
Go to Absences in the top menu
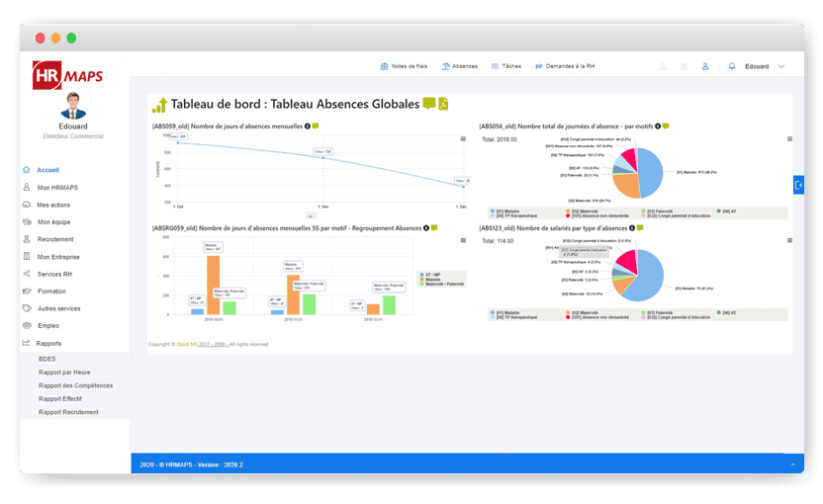click(460, 66)
